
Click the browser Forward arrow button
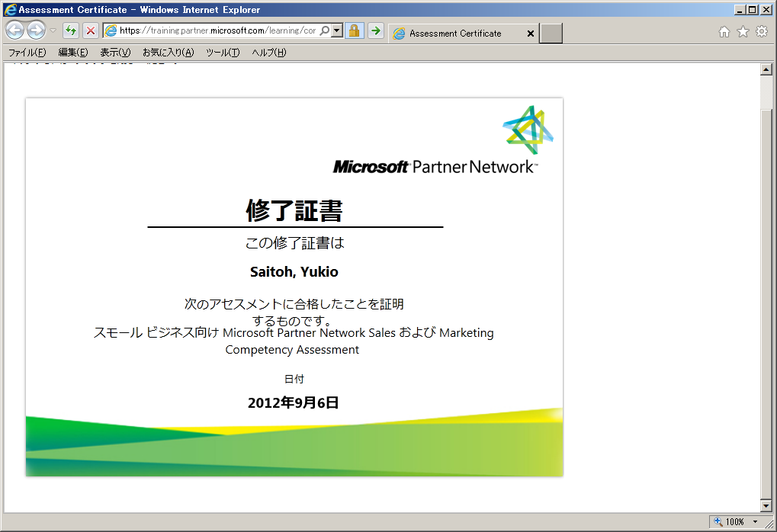36,30
